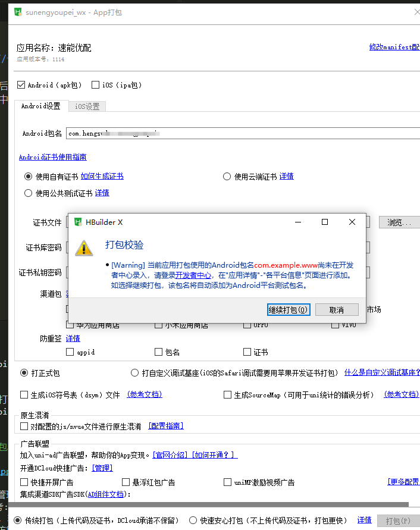Click the warning triangle icon in dialog

(x=84, y=248)
